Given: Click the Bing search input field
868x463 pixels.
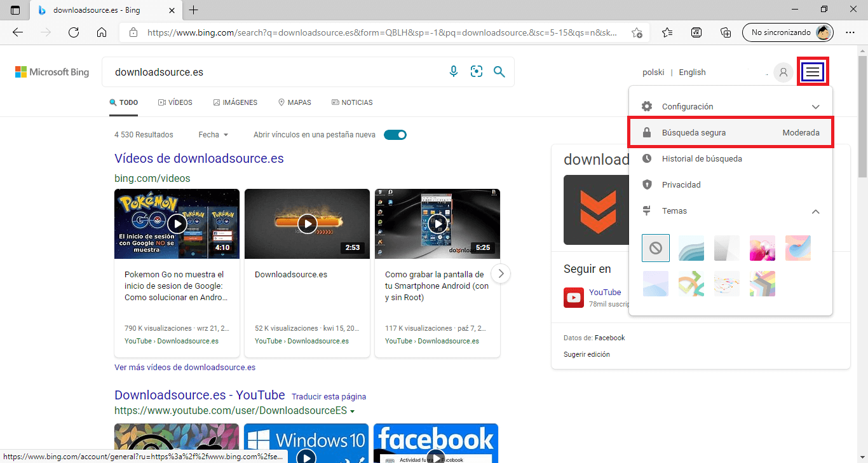Looking at the screenshot, I should click(x=273, y=72).
